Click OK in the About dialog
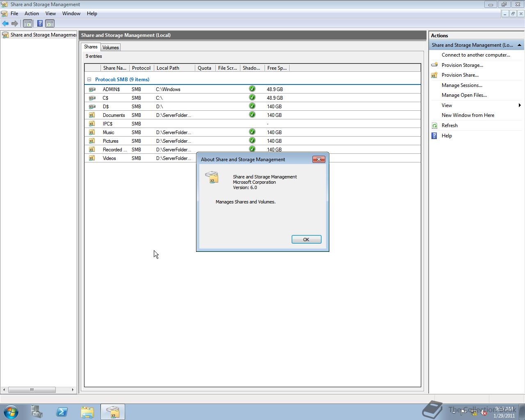 coord(306,240)
